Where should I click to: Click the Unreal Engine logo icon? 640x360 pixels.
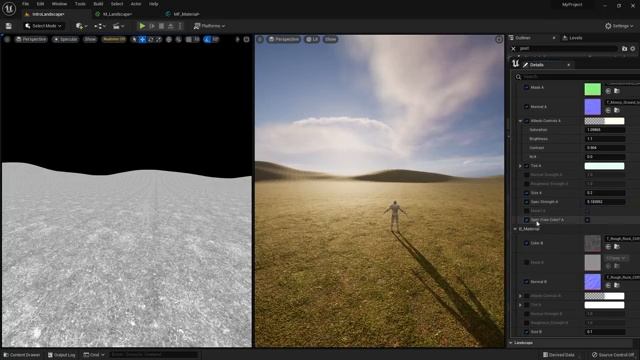[x=9, y=9]
